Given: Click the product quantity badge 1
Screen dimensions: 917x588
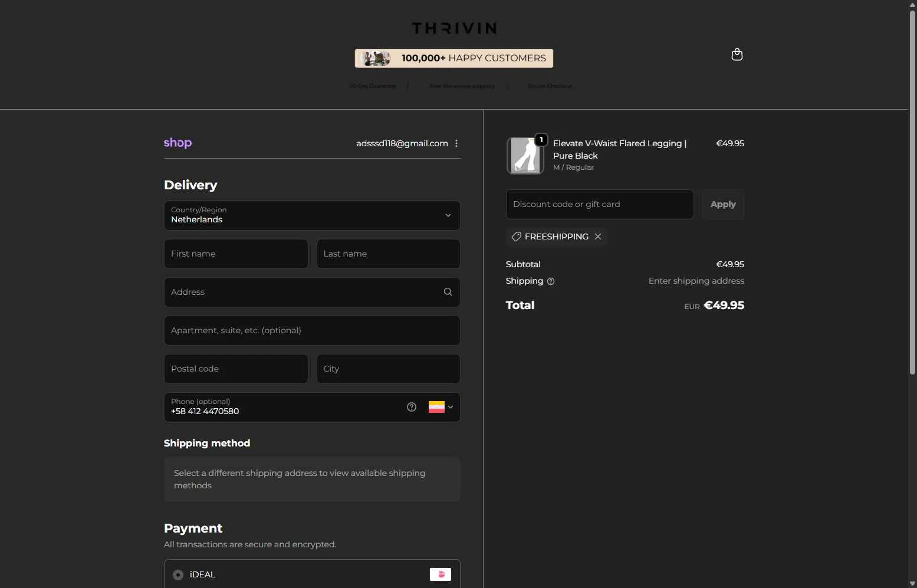Looking at the screenshot, I should (541, 140).
